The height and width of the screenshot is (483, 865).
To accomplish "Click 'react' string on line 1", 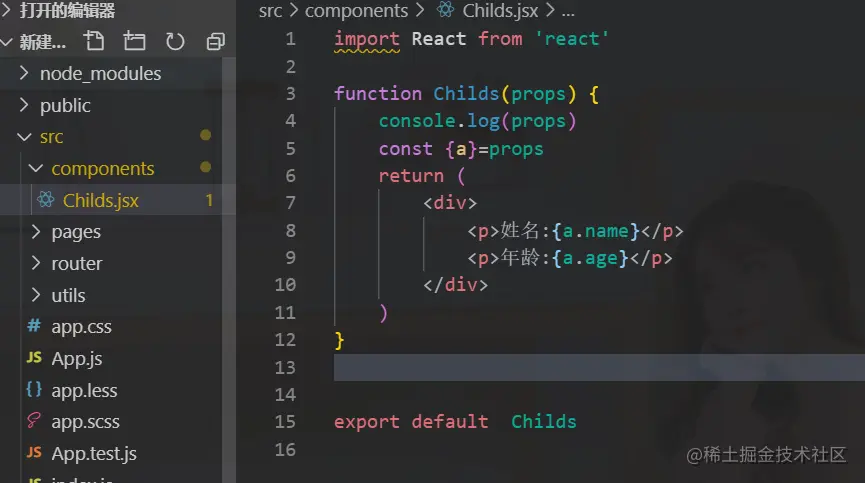I will pos(572,39).
